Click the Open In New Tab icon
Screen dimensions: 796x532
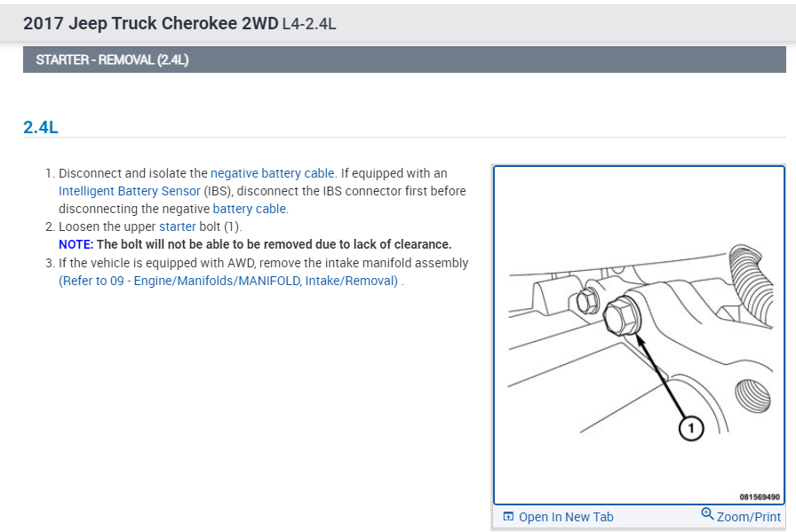[x=508, y=517]
